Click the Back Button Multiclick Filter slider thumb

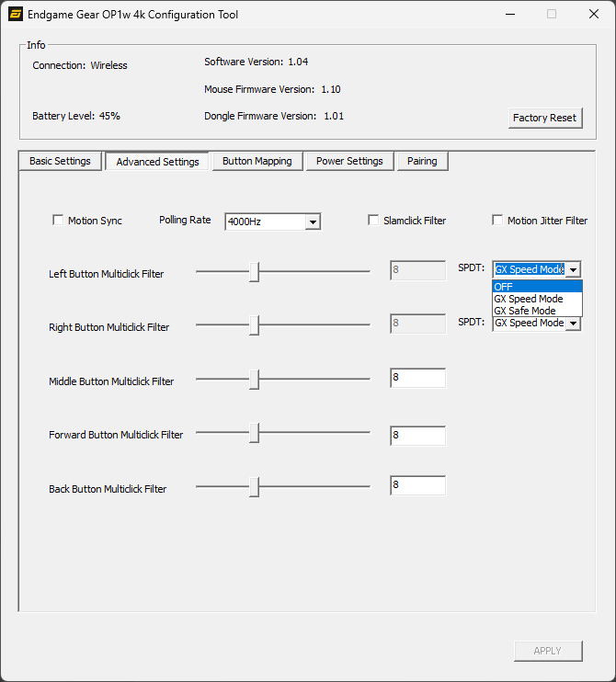coord(254,487)
